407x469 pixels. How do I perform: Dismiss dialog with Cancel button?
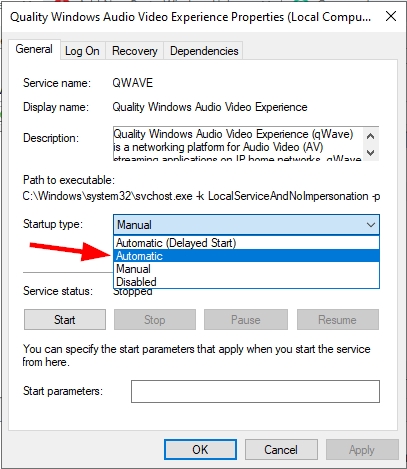tap(281, 450)
